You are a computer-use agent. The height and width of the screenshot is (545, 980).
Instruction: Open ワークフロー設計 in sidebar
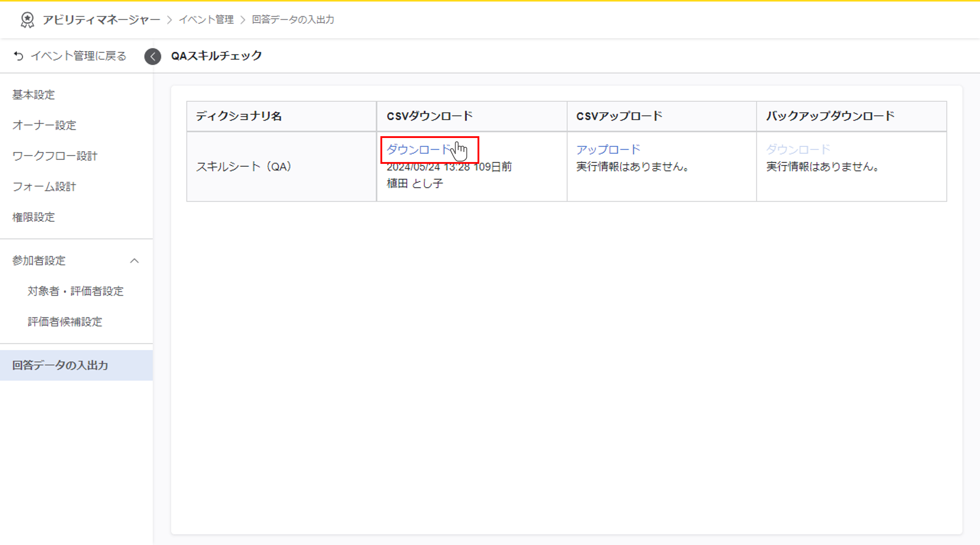point(55,156)
